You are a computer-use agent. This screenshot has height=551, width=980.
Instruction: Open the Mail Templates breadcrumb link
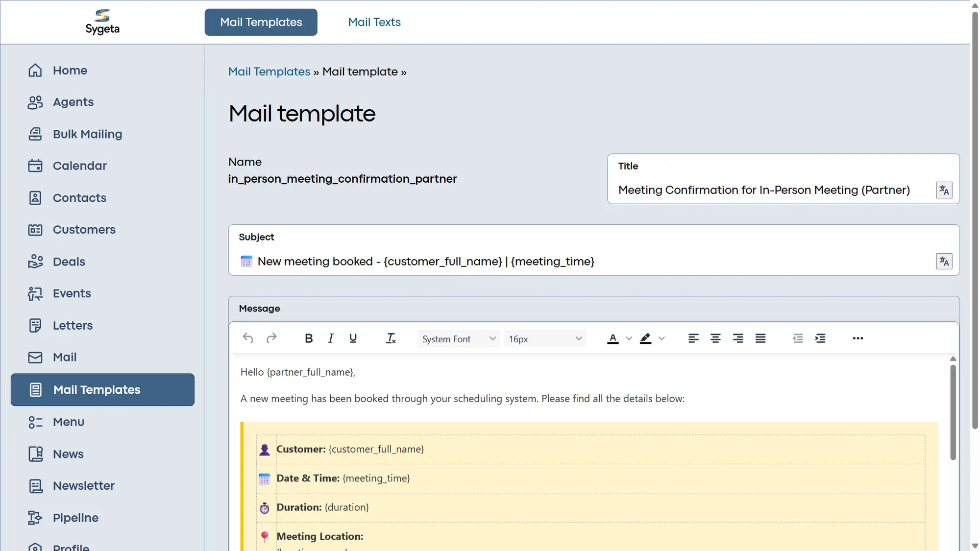coord(269,72)
